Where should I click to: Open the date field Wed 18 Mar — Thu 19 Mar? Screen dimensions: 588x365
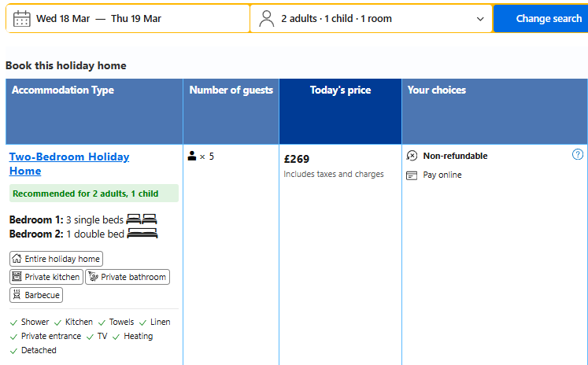[128, 19]
